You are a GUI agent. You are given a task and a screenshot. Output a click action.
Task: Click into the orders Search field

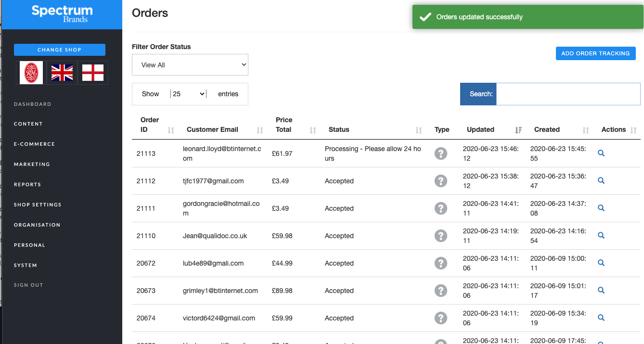(568, 94)
